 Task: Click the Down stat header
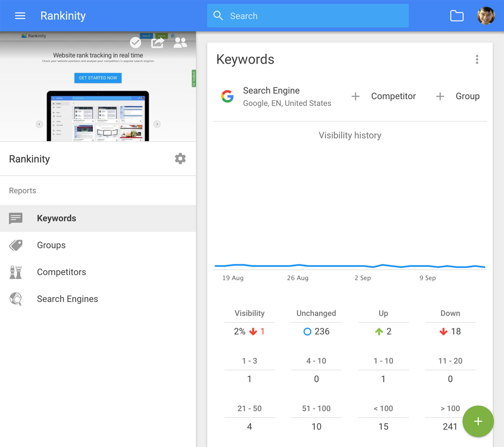tap(450, 313)
